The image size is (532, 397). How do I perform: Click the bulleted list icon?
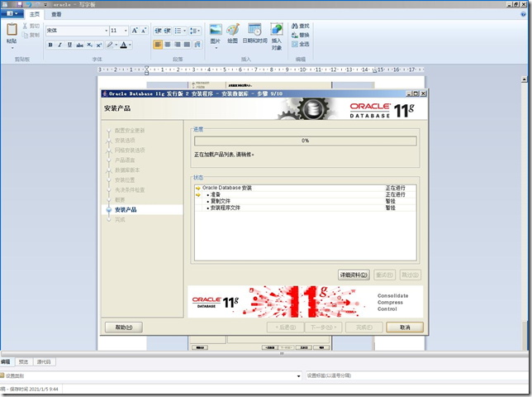[x=178, y=31]
